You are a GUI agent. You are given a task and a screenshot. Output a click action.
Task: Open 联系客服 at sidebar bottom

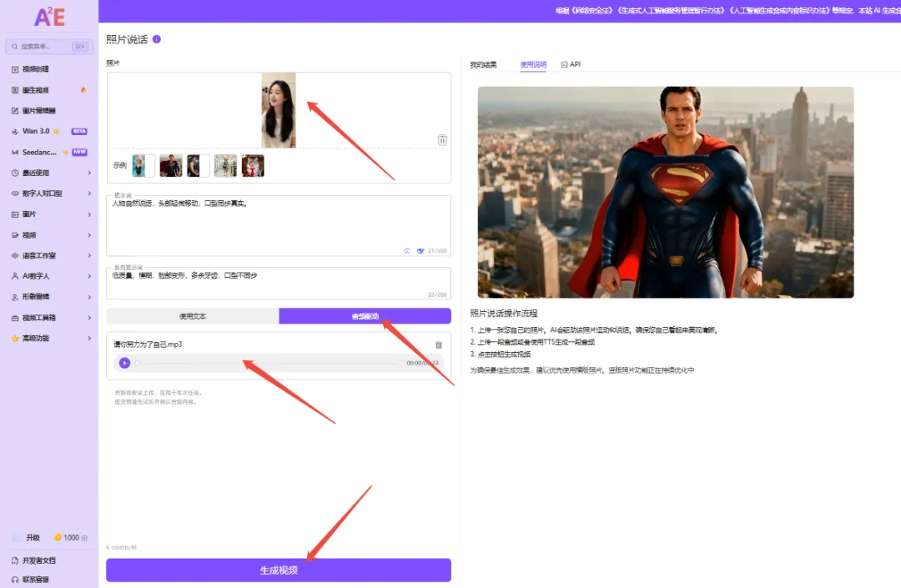pyautogui.click(x=31, y=580)
